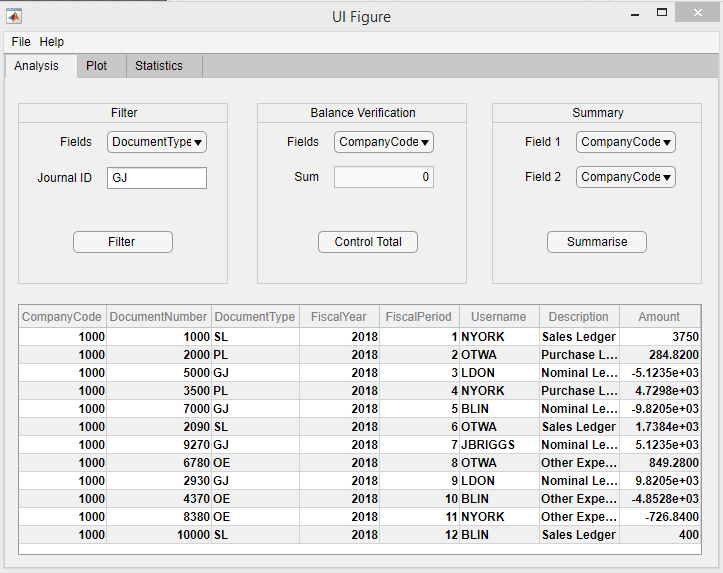Click the FiscalYear column header

point(339,317)
